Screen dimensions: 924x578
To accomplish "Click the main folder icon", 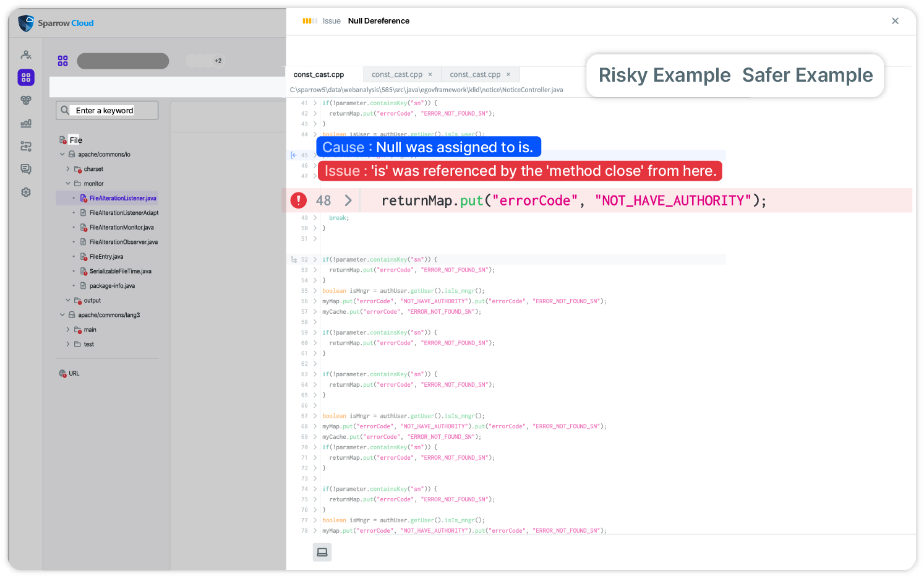I will pyautogui.click(x=78, y=329).
